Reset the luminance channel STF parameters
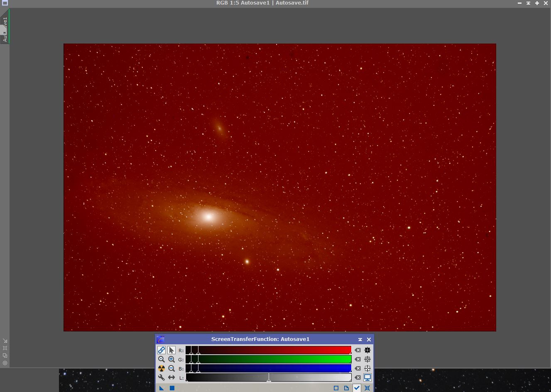 tap(358, 377)
